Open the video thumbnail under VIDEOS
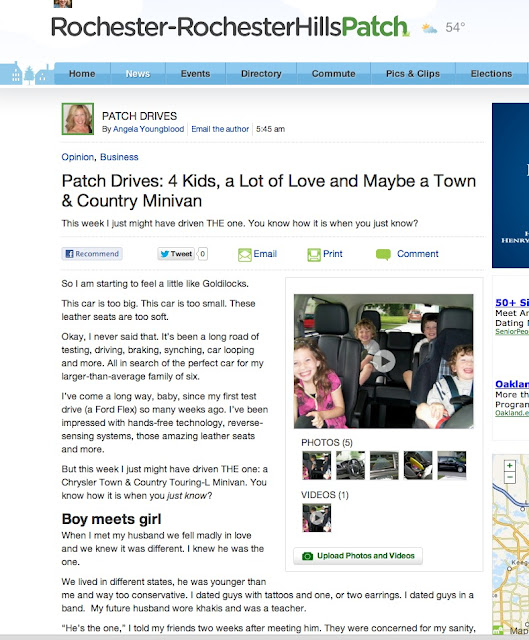529x640 pixels. pyautogui.click(x=317, y=518)
